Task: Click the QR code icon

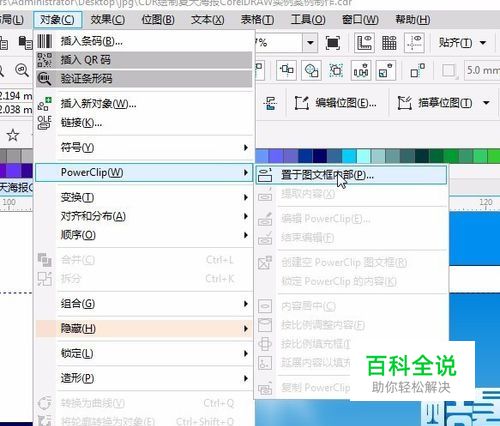Action: click(45, 60)
